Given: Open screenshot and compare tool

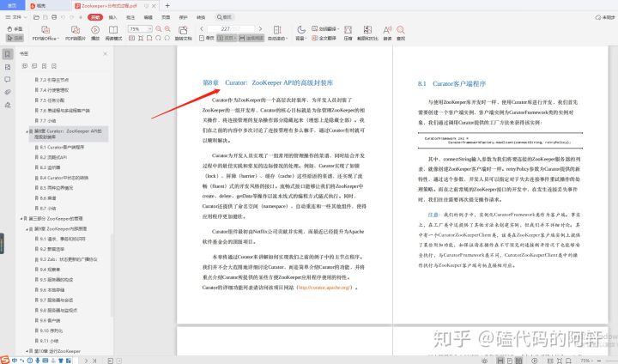Looking at the screenshot, I should (x=367, y=33).
